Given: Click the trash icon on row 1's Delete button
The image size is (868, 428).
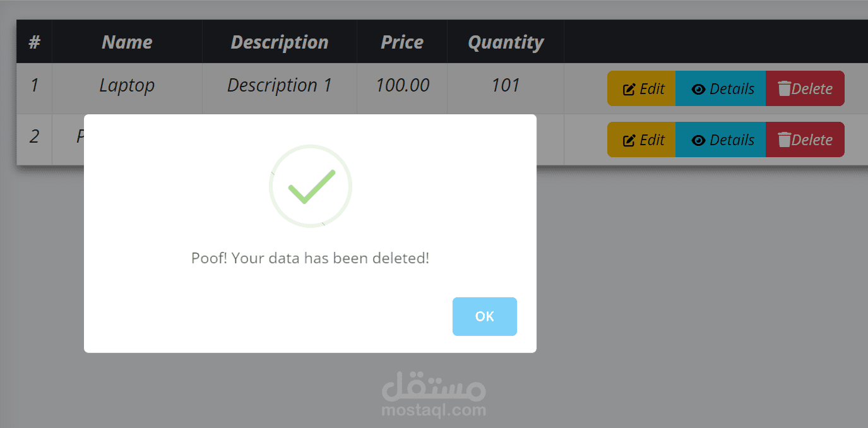Looking at the screenshot, I should click(784, 88).
